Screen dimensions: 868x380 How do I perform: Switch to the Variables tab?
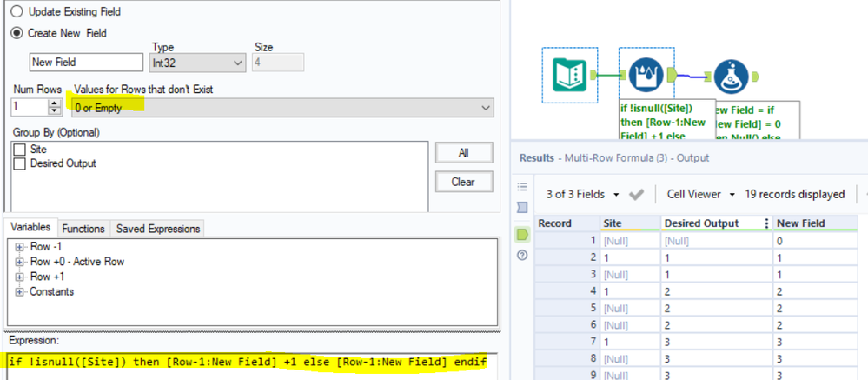pos(30,228)
